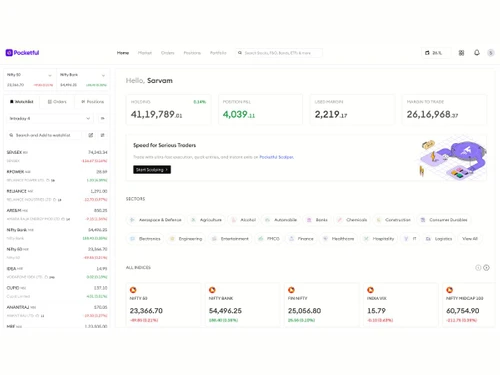Open the Entertainment sector chip
The height and width of the screenshot is (375, 500).
click(x=230, y=239)
